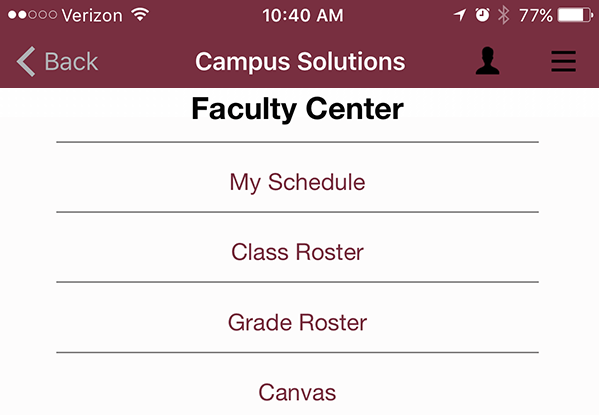Tap the Faculty Center heading
The image size is (599, 415).
pos(297,109)
